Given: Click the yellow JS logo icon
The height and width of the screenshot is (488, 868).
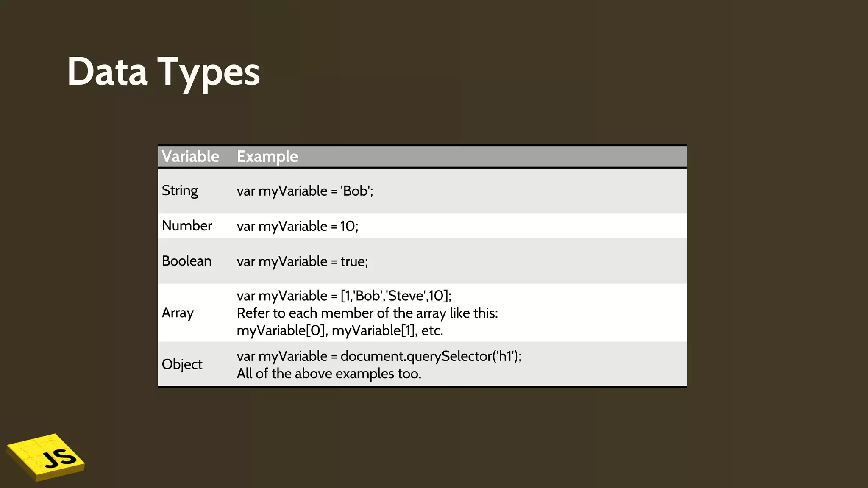Looking at the screenshot, I should tap(46, 457).
